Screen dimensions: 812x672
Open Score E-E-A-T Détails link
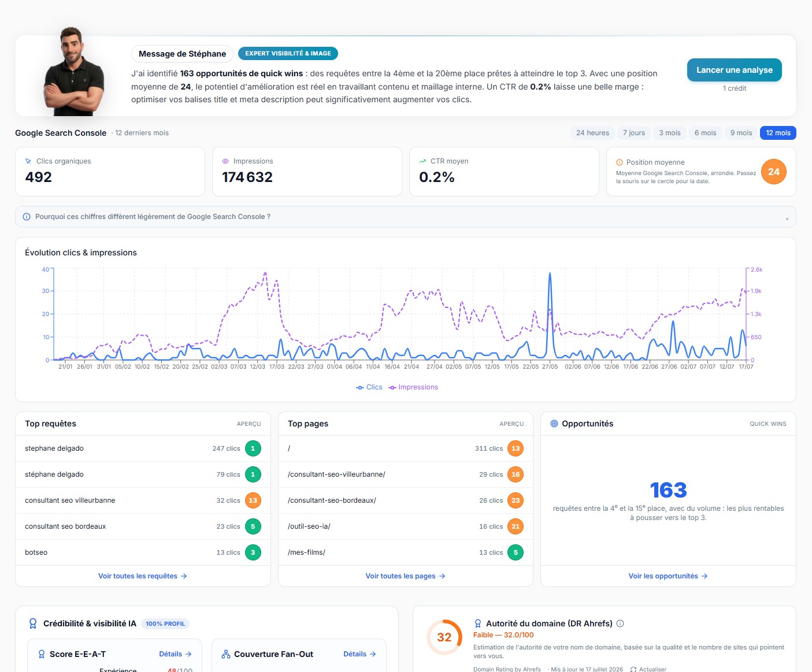pos(175,654)
